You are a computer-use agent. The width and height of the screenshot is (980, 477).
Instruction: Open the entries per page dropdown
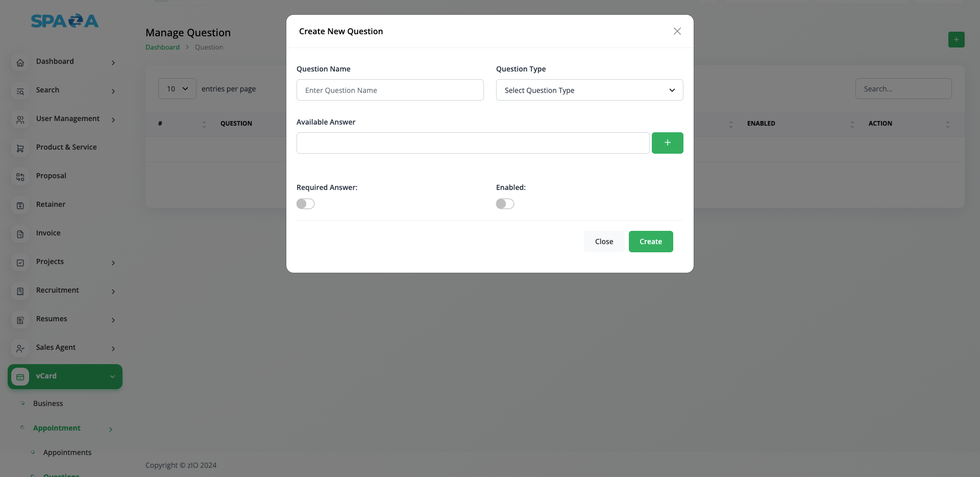177,89
